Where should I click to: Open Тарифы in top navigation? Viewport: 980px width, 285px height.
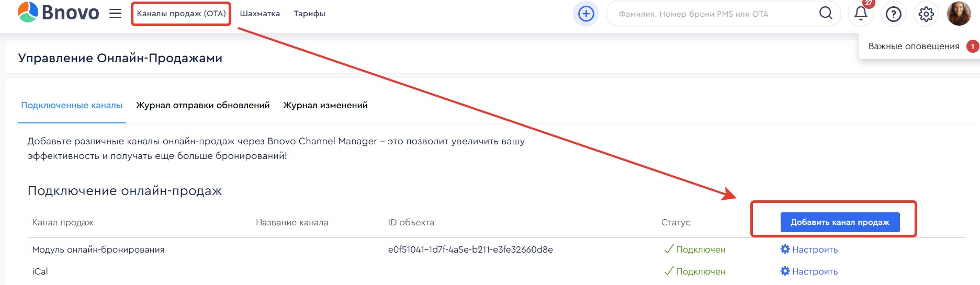(309, 14)
